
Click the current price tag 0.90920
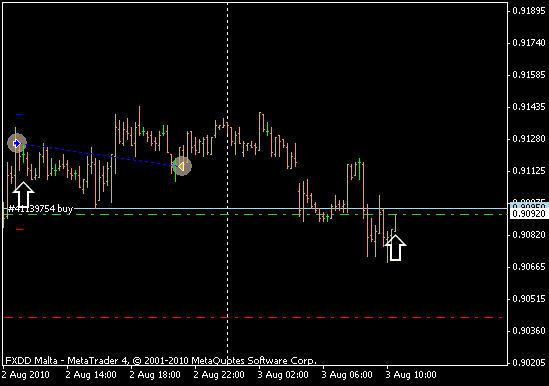529,213
